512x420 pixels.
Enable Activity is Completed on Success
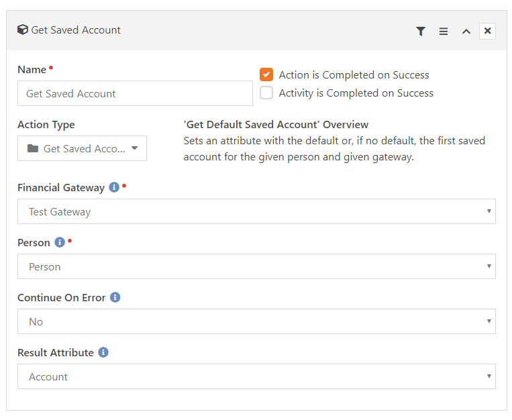click(x=266, y=93)
